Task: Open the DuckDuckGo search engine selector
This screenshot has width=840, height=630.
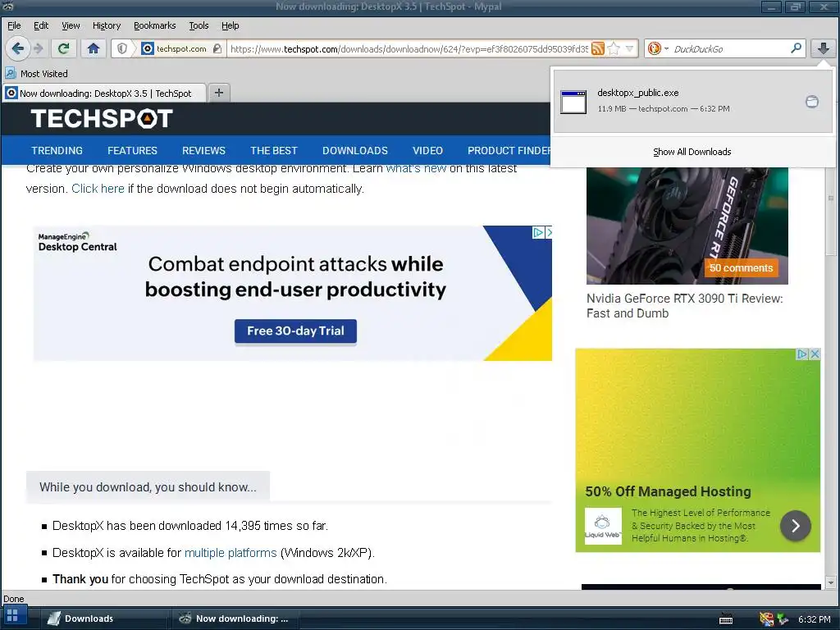Action: [x=657, y=48]
